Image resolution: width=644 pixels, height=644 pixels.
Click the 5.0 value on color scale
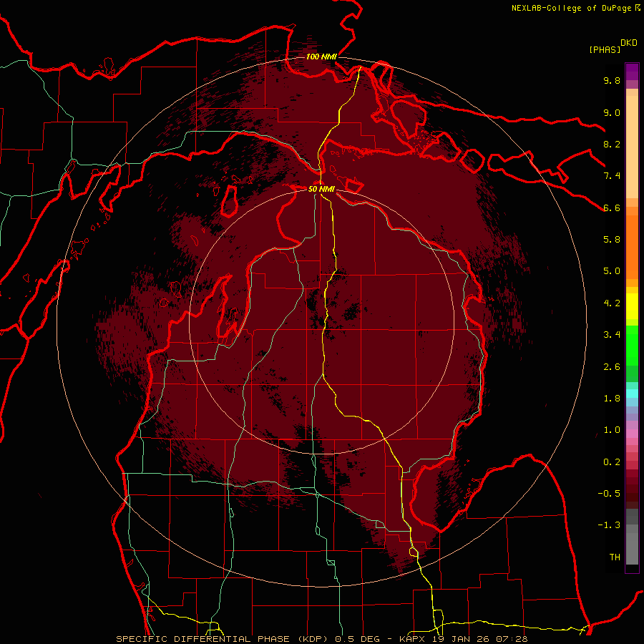pos(612,271)
